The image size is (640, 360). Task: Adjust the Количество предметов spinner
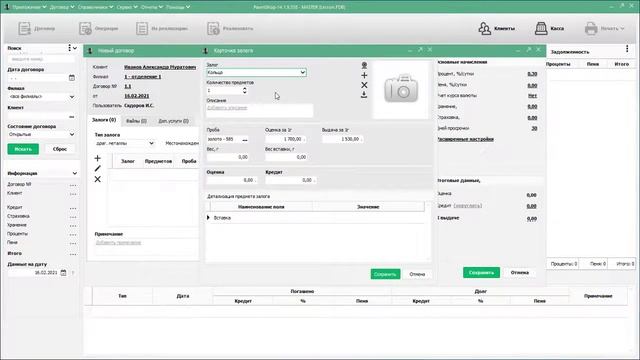pyautogui.click(x=244, y=90)
